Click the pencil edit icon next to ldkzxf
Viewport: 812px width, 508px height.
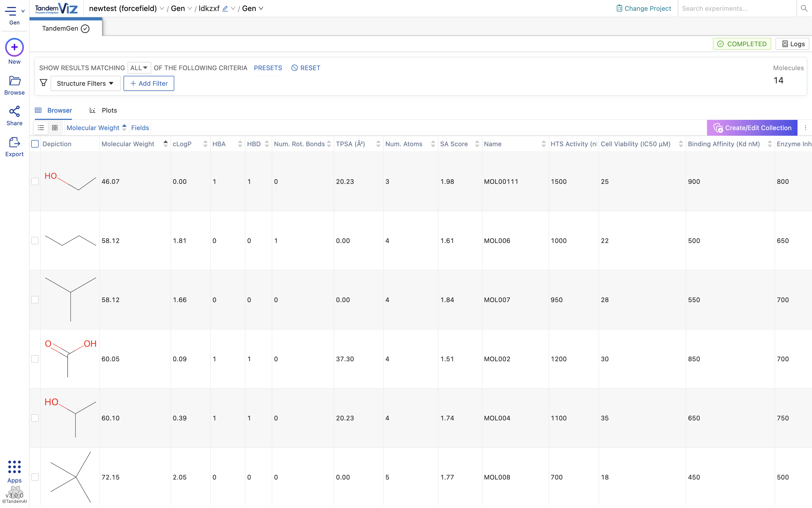[225, 9]
